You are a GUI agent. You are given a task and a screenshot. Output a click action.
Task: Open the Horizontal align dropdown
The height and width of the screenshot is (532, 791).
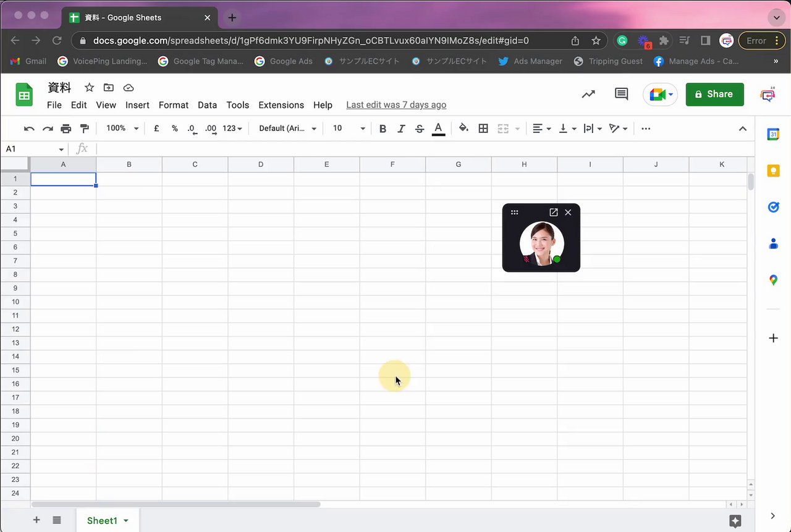(x=542, y=129)
